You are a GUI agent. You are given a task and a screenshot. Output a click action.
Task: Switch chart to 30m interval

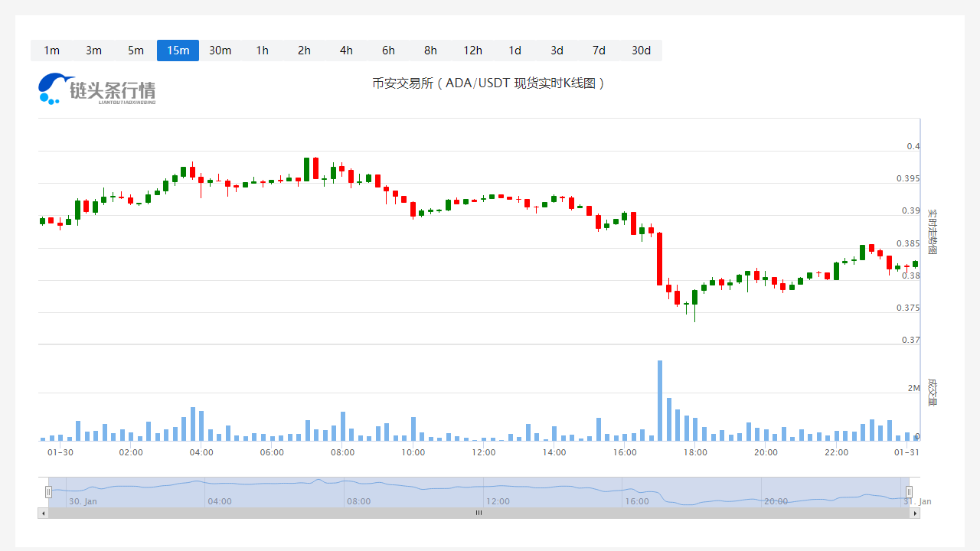tap(220, 51)
